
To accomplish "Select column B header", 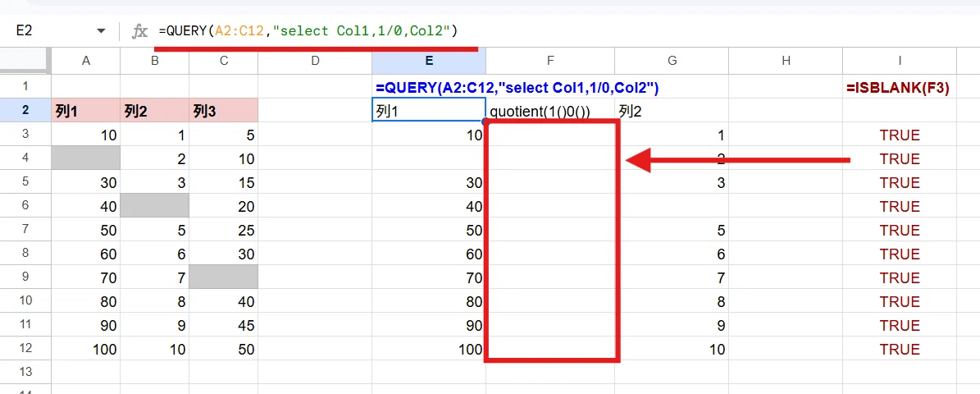I will pos(154,60).
